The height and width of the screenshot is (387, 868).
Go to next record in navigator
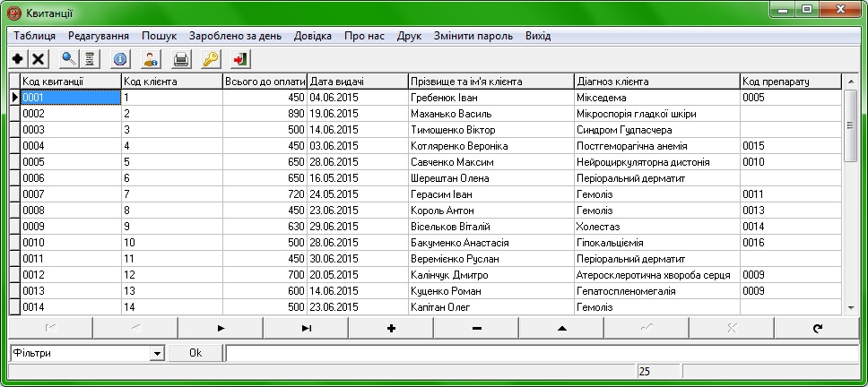[221, 328]
